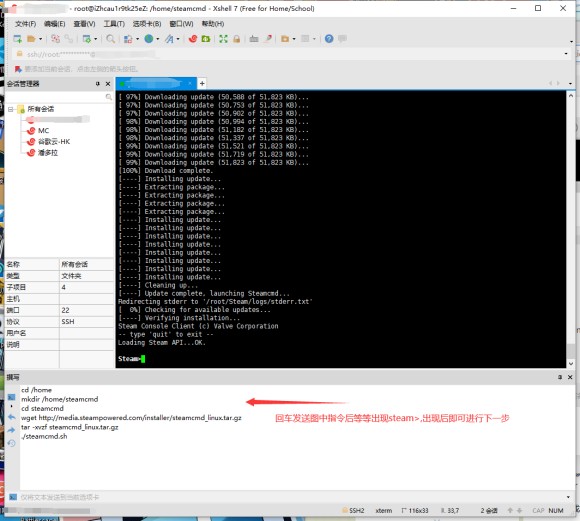
Task: Select the 潘多拉 session
Action: 48,153
